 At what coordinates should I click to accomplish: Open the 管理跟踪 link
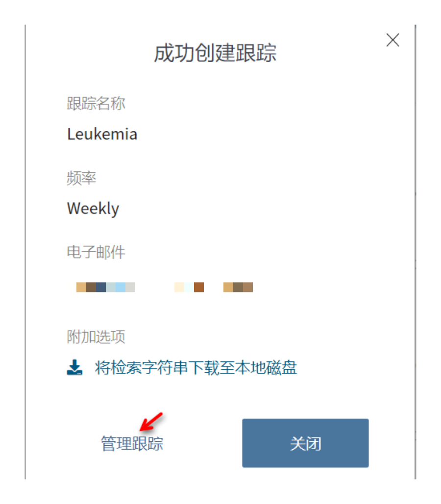click(132, 444)
